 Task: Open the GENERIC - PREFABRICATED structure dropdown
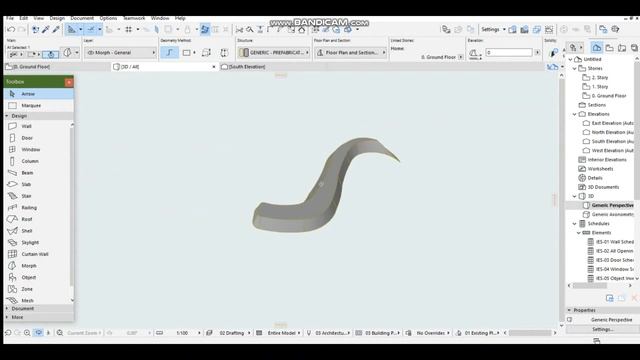tap(274, 53)
